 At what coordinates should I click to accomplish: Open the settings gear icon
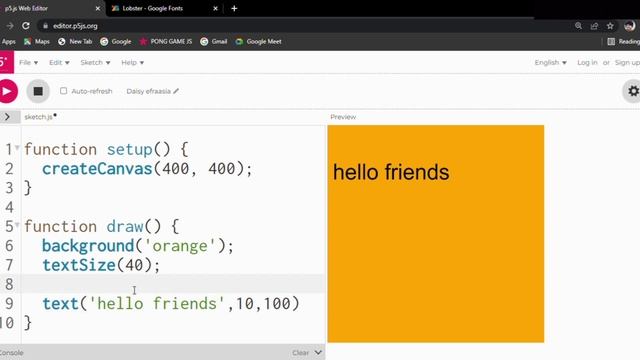click(x=633, y=91)
